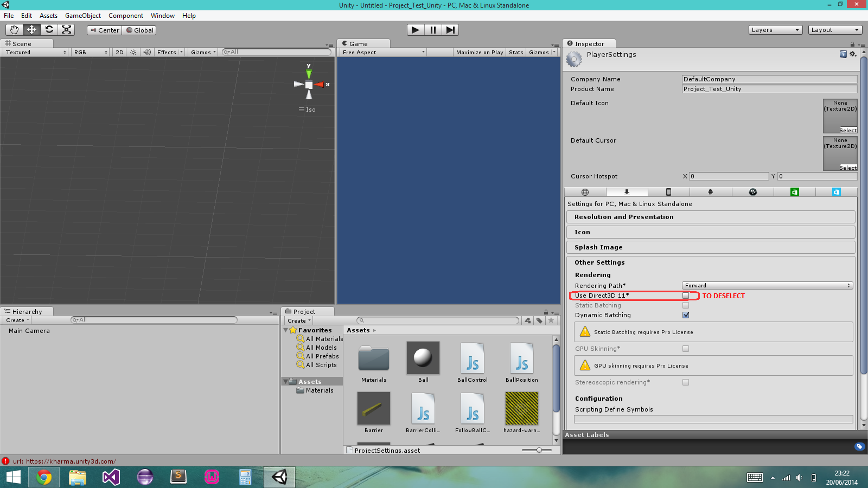
Task: Start Play mode with play button
Action: point(416,30)
